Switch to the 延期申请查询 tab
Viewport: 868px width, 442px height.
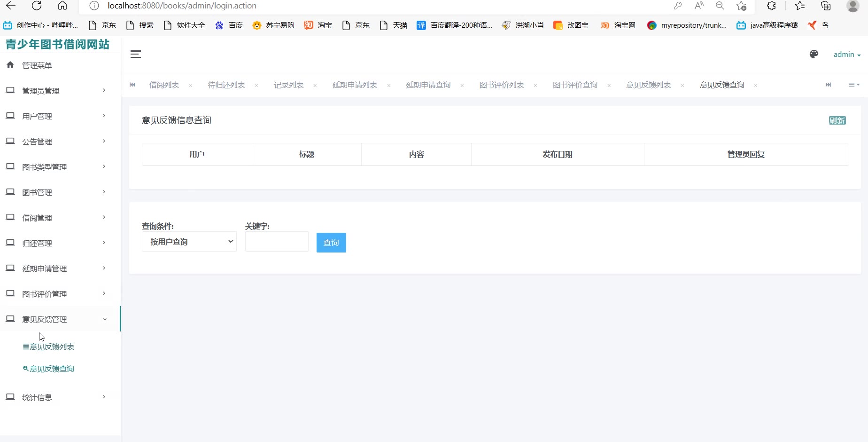click(428, 85)
